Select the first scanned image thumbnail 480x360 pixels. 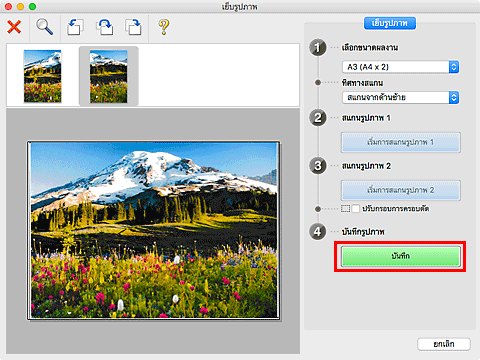[42, 76]
